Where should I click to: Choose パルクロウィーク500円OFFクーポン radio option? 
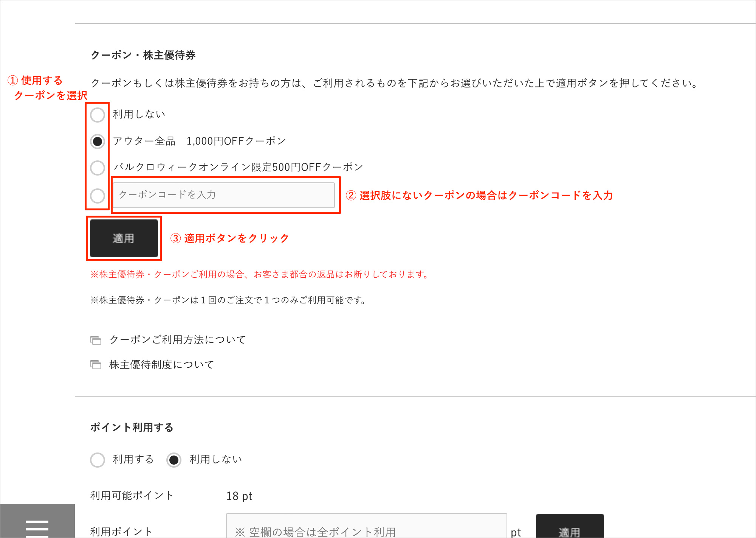coord(98,168)
